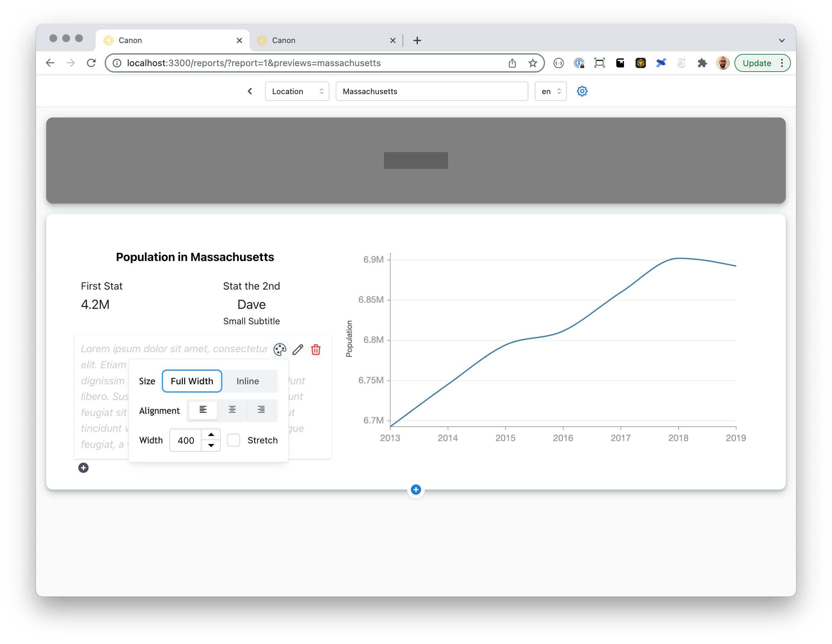The height and width of the screenshot is (644, 832).
Task: Click the Update browser button
Action: click(757, 63)
